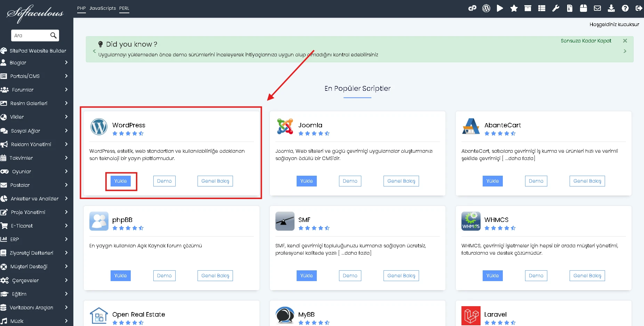
Task: Click Yükle to install WordPress
Action: click(121, 181)
